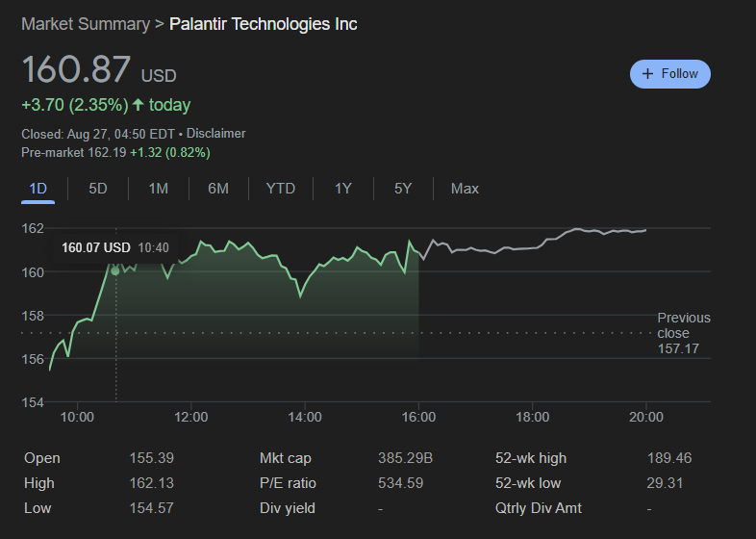Click the P/E ratio value 534.59

(x=401, y=483)
